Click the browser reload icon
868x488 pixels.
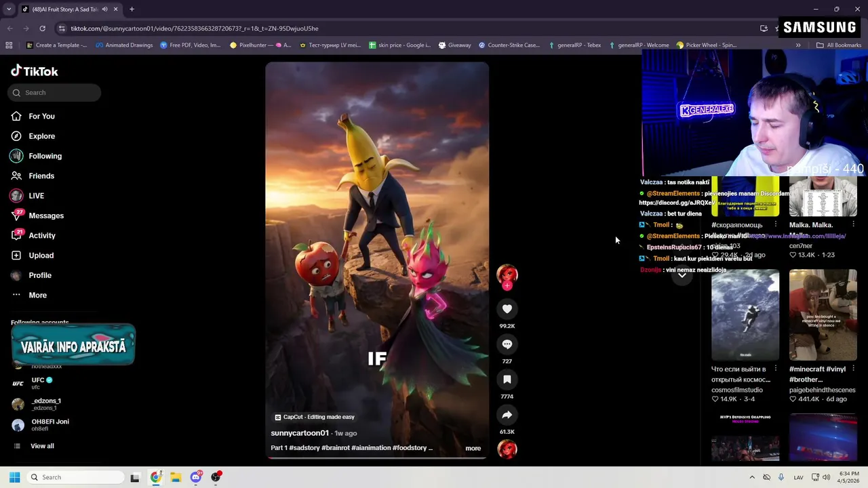[x=42, y=28]
